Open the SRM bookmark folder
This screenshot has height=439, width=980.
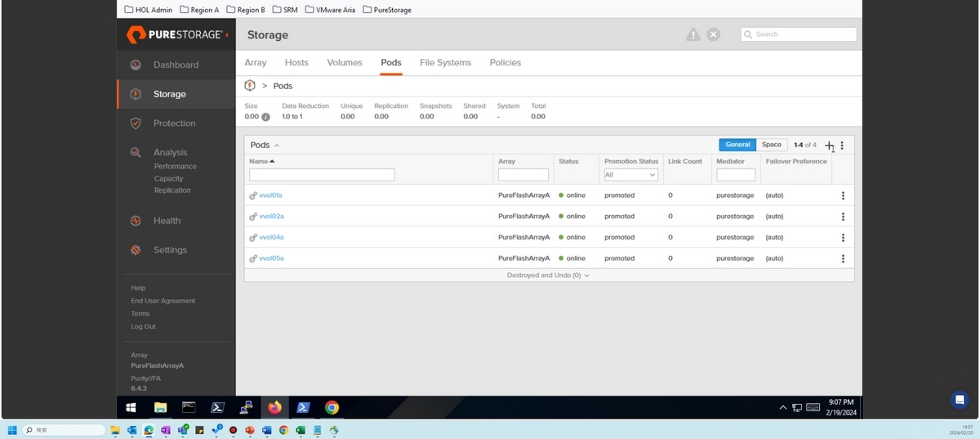point(285,10)
